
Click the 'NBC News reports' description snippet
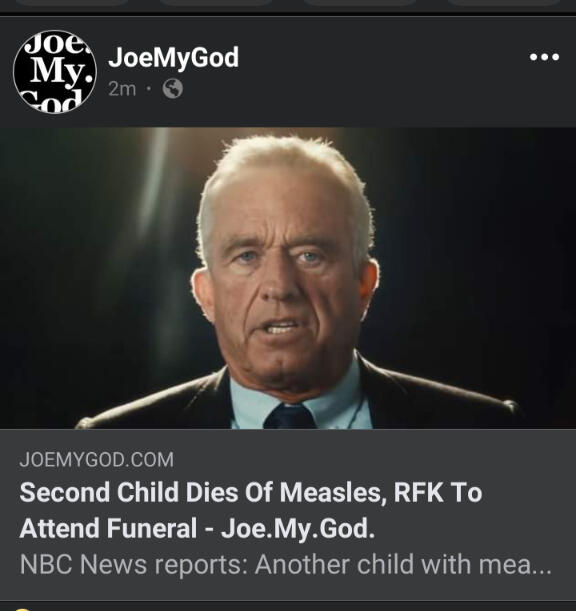click(x=286, y=564)
